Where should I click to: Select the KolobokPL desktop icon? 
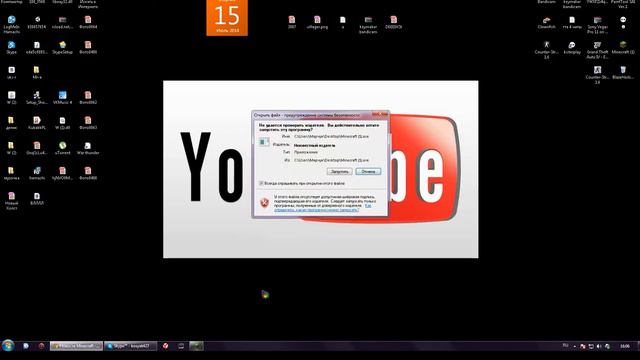click(37, 123)
